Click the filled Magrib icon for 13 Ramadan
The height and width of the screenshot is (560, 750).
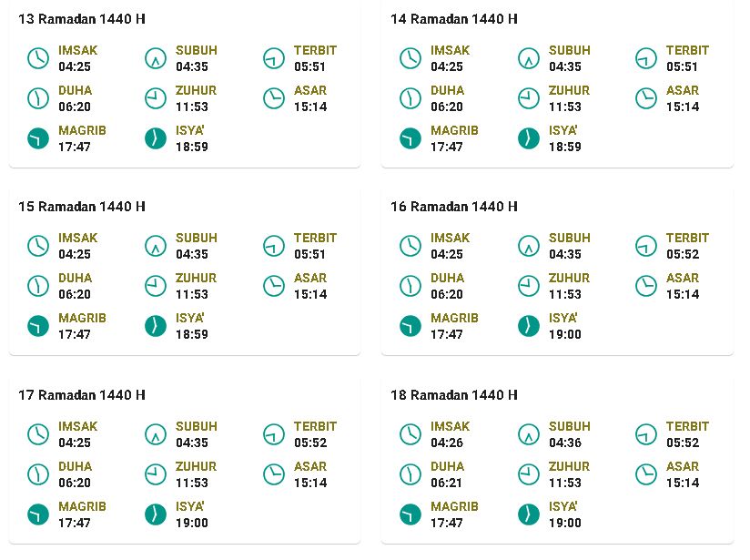(38, 138)
